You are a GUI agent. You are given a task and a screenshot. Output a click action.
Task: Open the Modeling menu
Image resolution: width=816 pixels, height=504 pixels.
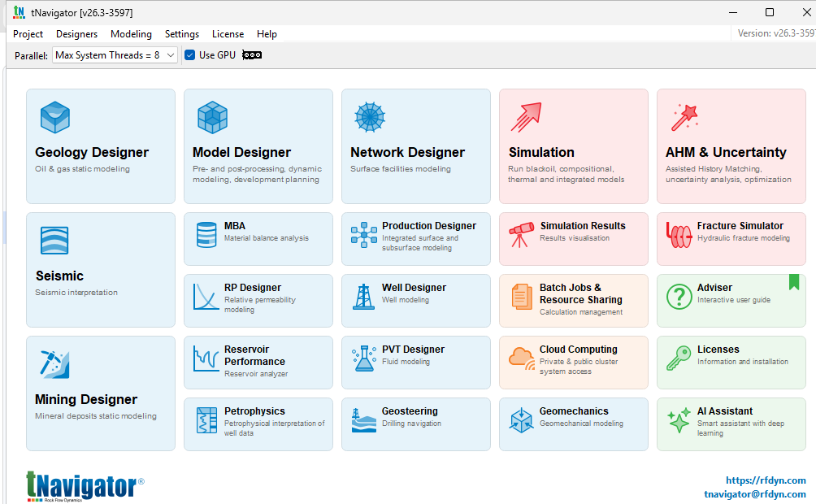coord(131,34)
